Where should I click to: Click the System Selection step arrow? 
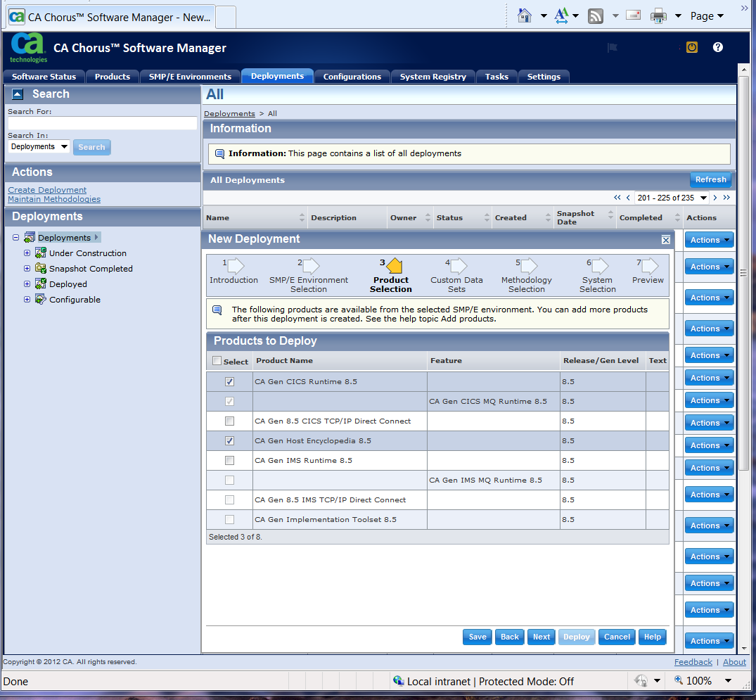click(600, 266)
